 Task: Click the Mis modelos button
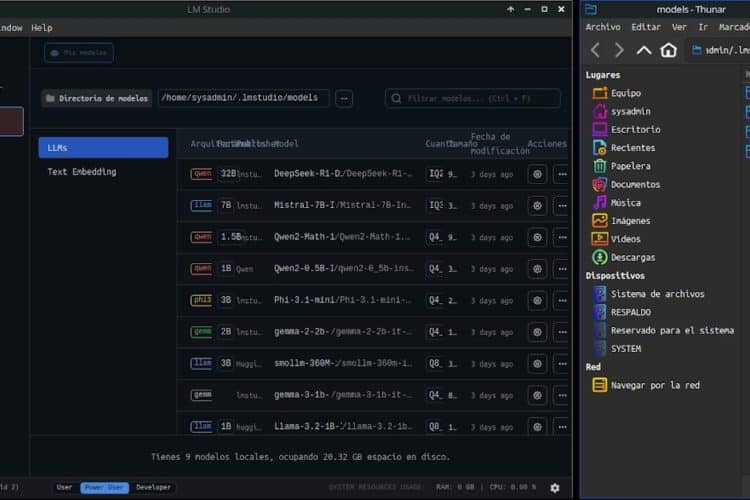pyautogui.click(x=79, y=53)
